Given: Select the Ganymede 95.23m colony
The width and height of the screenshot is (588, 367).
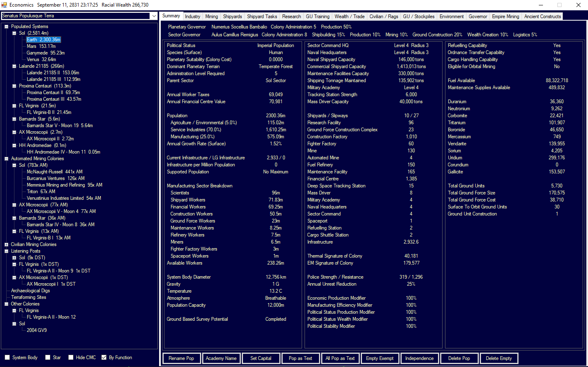Looking at the screenshot, I should pyautogui.click(x=45, y=53).
